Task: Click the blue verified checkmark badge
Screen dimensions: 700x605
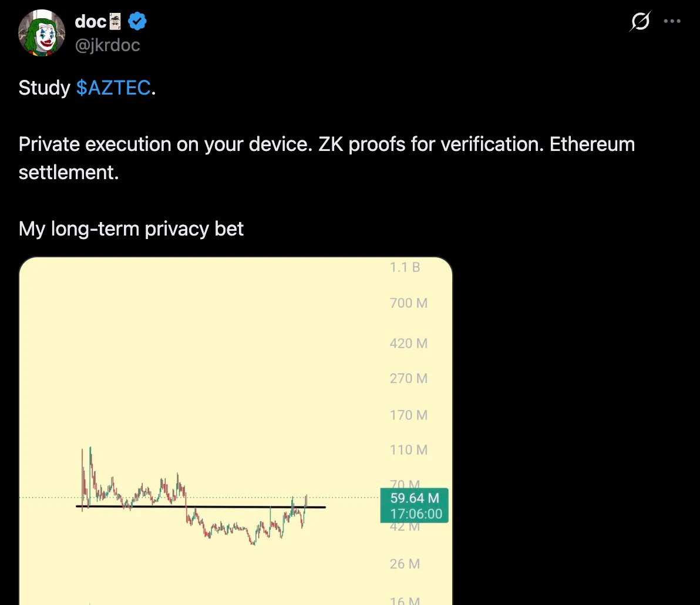Action: tap(137, 21)
